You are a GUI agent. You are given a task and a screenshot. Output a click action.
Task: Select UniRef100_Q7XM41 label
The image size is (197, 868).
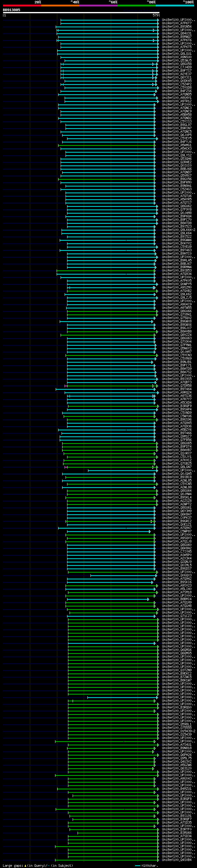tap(176, 314)
